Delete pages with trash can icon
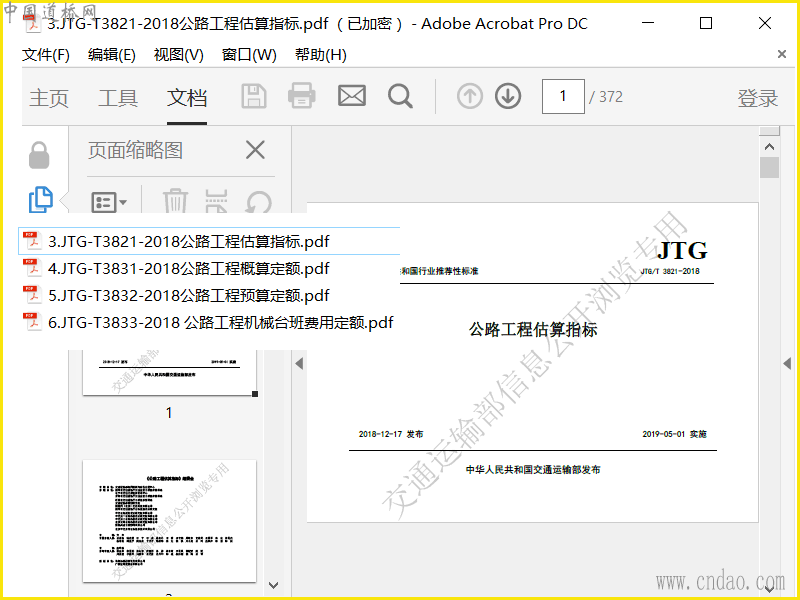Image resolution: width=800 pixels, height=600 pixels. [x=175, y=201]
